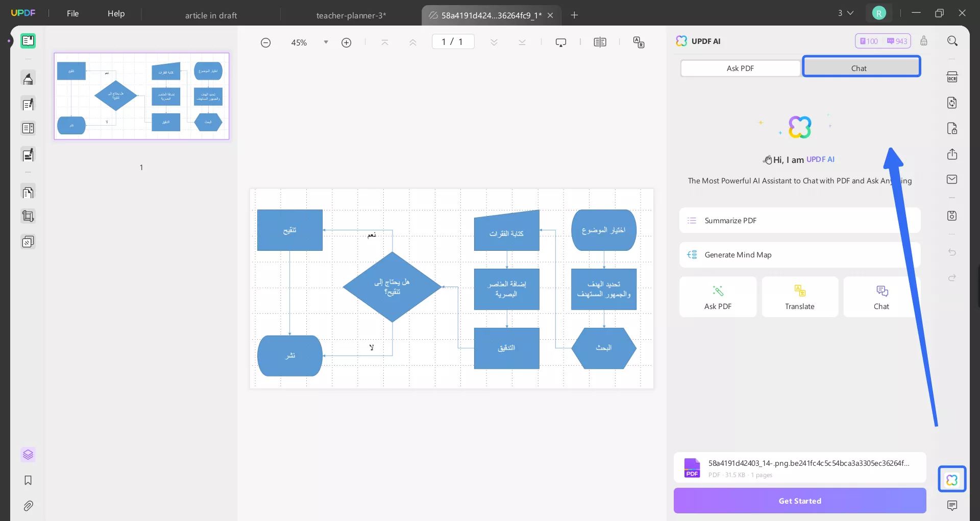
Task: Click the 45% zoom value
Action: [x=299, y=42]
